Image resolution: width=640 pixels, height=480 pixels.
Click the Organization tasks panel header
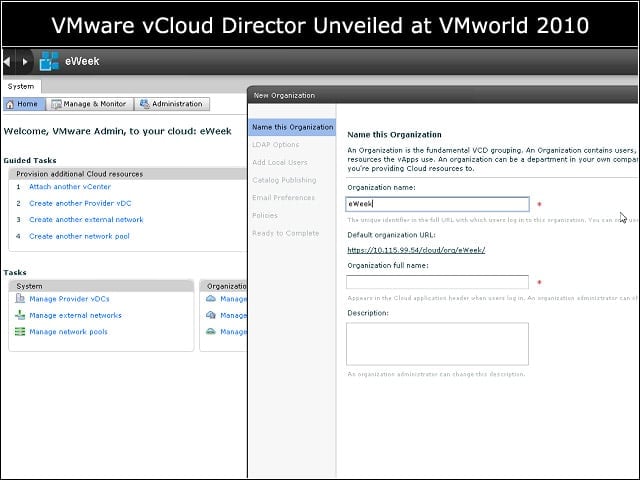[x=224, y=286]
